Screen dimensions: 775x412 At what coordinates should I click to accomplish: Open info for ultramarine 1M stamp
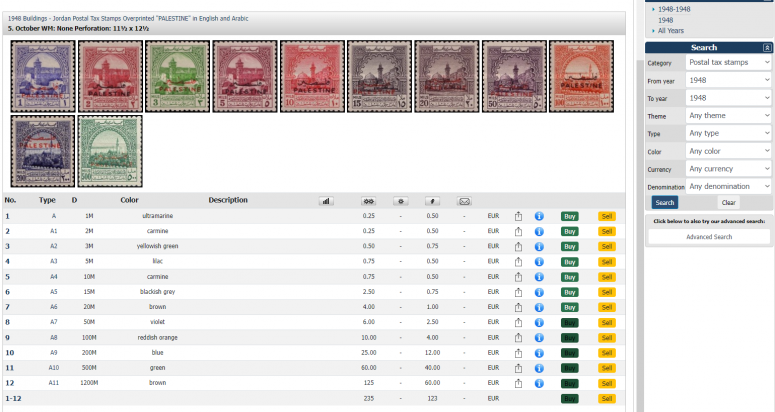(x=539, y=216)
